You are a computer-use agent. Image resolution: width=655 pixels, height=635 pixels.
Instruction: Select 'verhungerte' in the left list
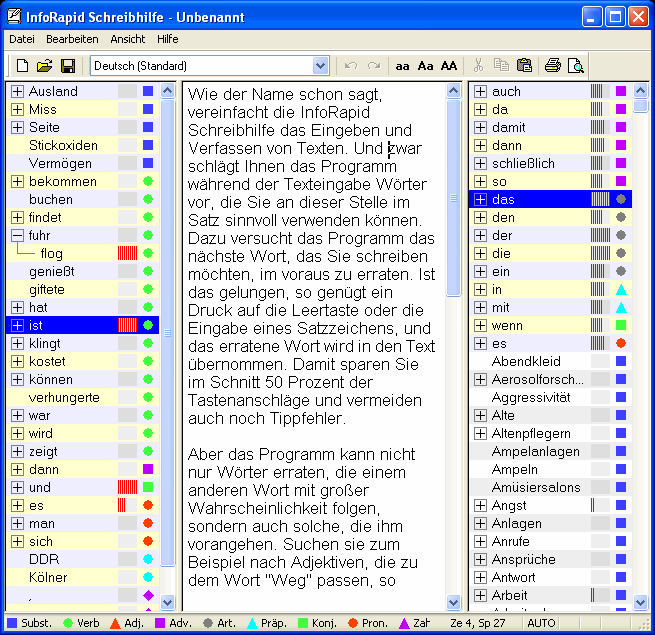(x=64, y=397)
